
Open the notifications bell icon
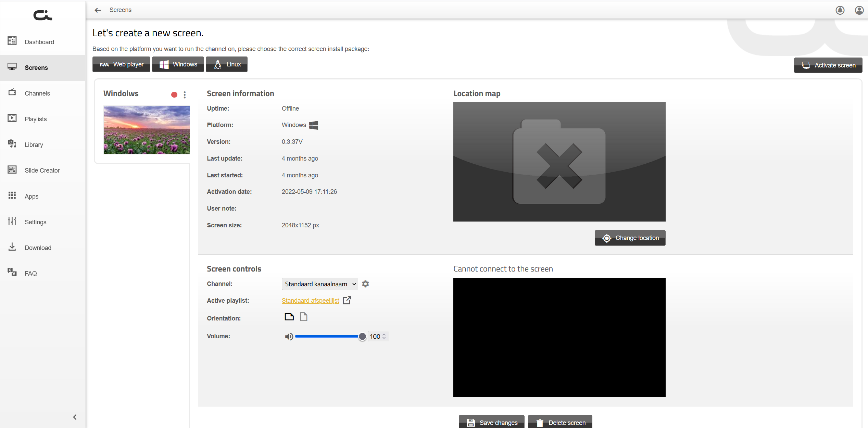[840, 10]
